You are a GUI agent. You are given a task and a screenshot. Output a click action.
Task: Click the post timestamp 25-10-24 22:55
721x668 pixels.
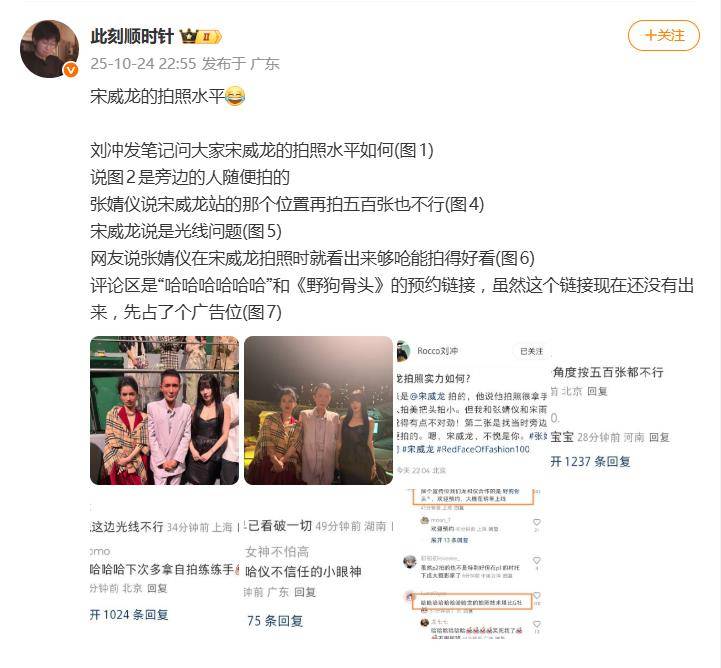point(143,63)
